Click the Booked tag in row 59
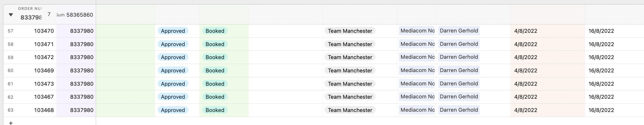The width and height of the screenshot is (644, 125). (x=215, y=57)
